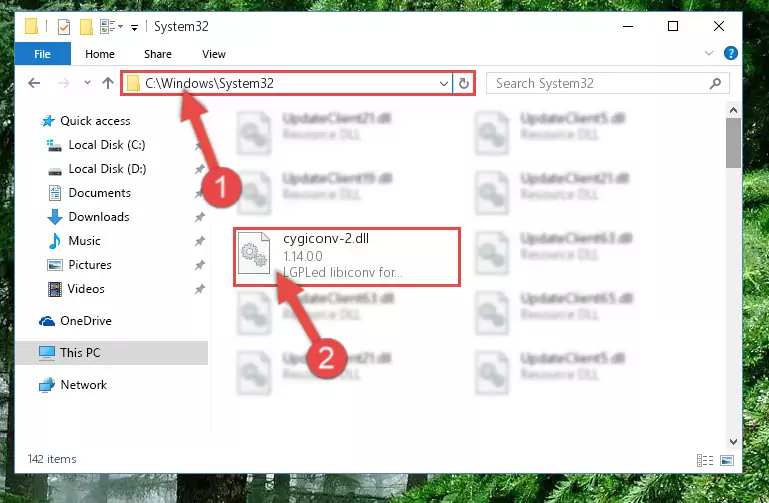Viewport: 769px width, 503px height.
Task: Switch to Details view icon in status bar
Action: pyautogui.click(x=705, y=460)
